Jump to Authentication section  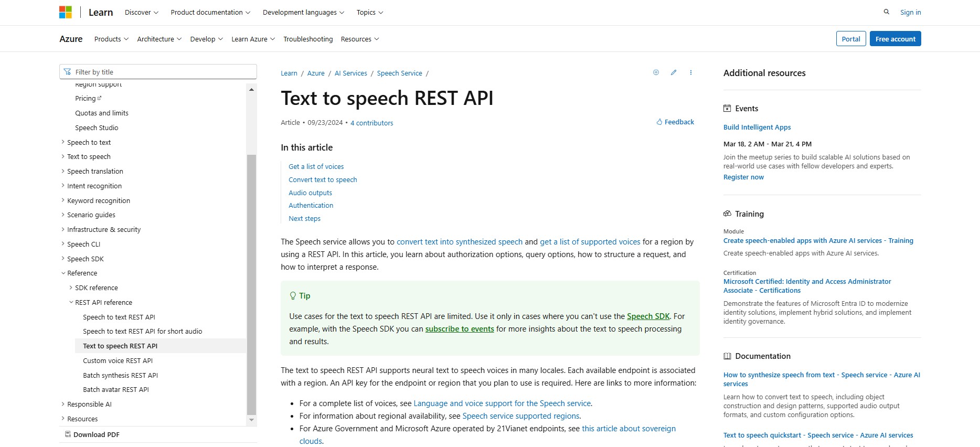311,205
